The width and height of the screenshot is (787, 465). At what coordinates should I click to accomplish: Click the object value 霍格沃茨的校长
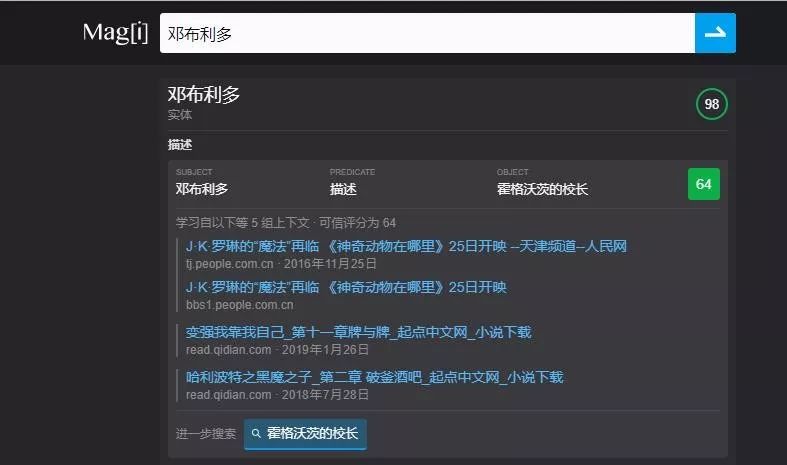[542, 189]
